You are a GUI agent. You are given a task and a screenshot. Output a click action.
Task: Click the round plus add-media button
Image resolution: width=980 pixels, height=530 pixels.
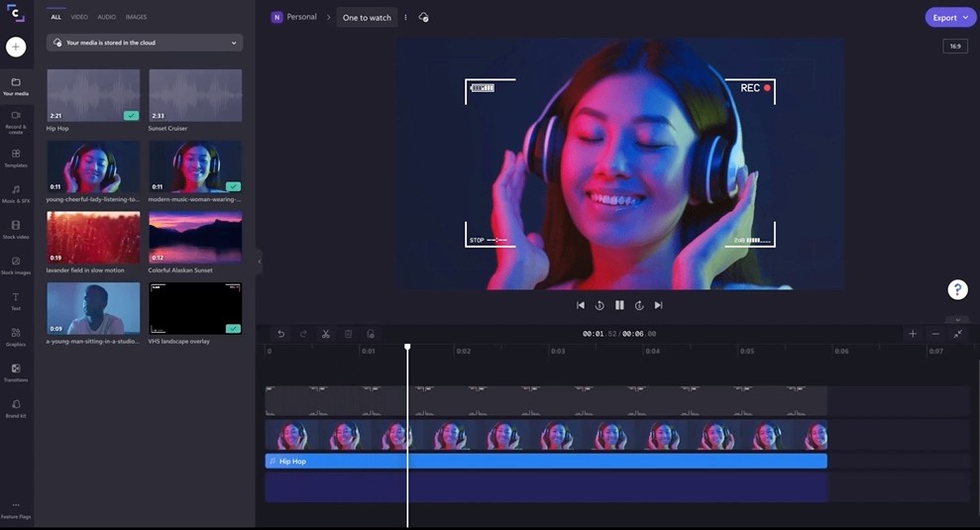[16, 47]
